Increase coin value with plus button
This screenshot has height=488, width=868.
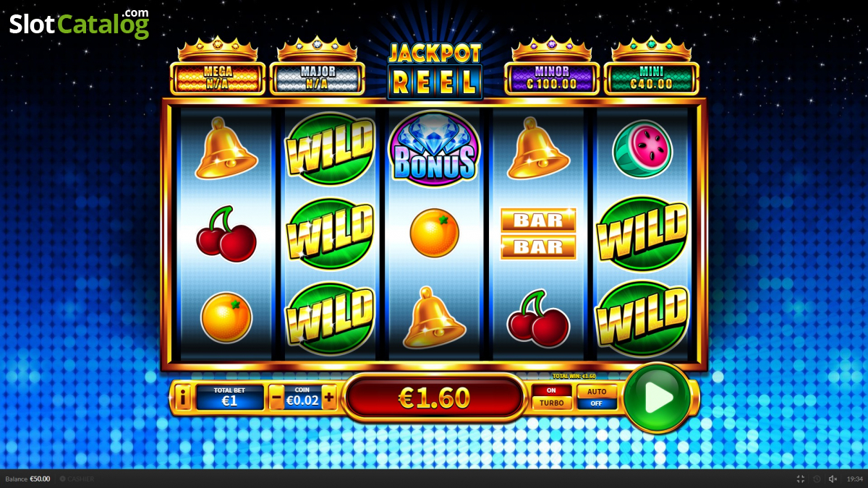[x=329, y=397]
